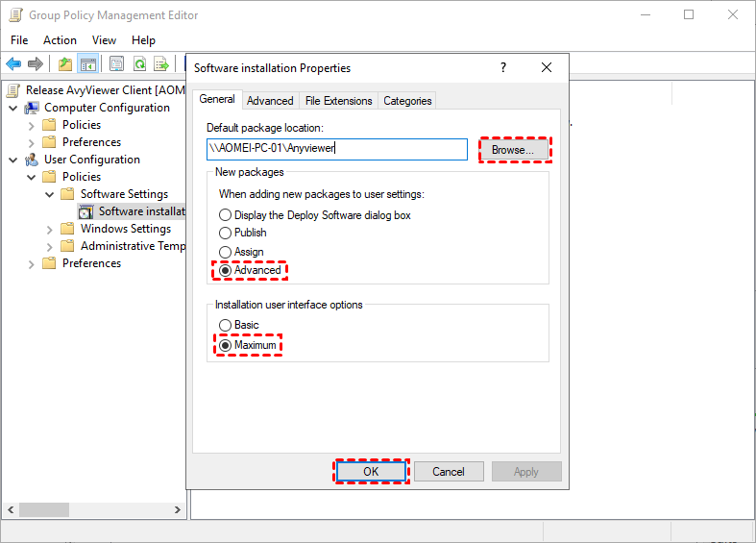Select Software installation tree item

coord(141,211)
